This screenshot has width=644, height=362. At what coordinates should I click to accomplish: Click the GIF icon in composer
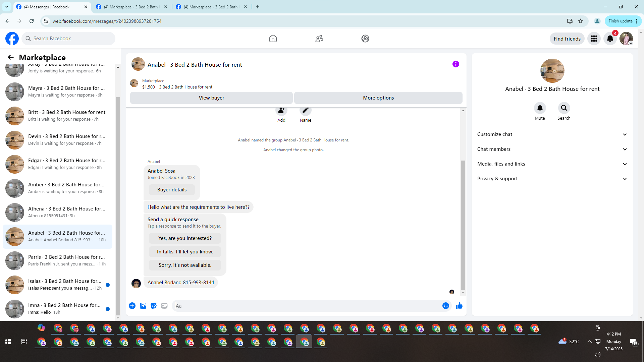click(164, 306)
